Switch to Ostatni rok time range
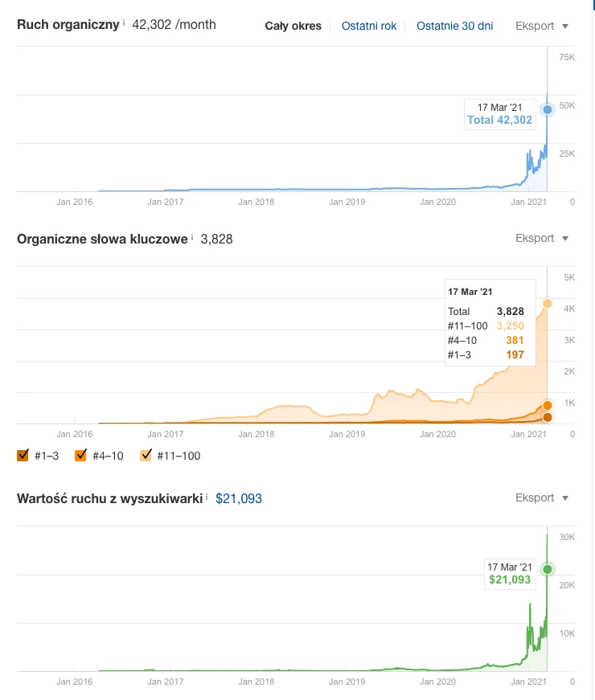The image size is (595, 700). pyautogui.click(x=369, y=26)
